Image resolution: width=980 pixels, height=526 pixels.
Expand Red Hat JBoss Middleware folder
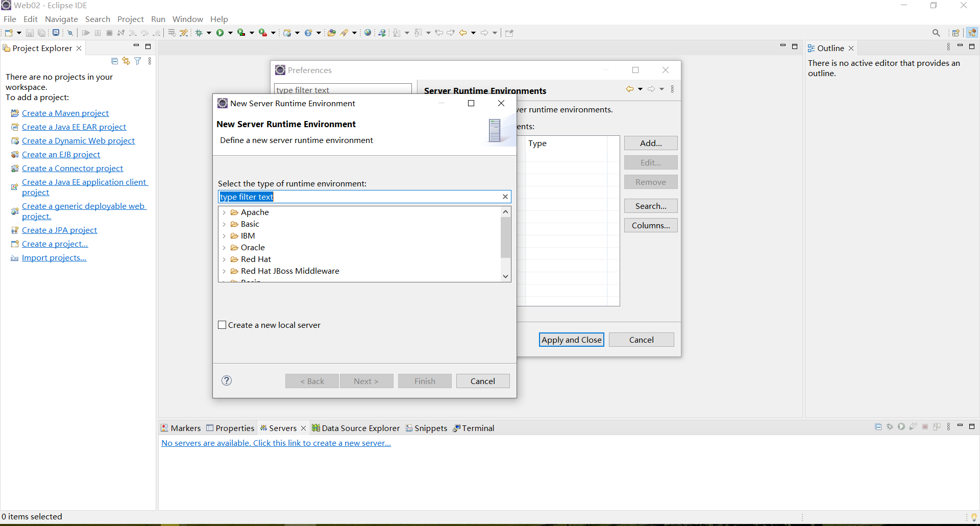click(224, 271)
